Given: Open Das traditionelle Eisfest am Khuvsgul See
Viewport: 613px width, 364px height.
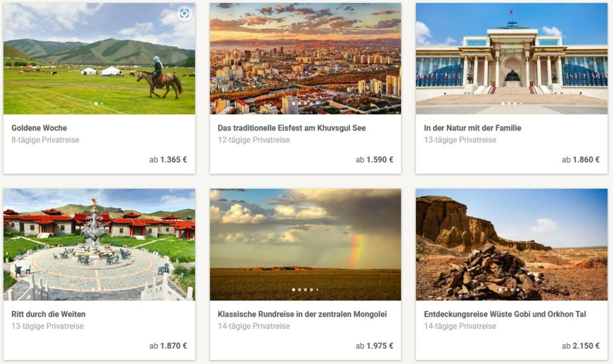Looking at the screenshot, I should (x=292, y=128).
